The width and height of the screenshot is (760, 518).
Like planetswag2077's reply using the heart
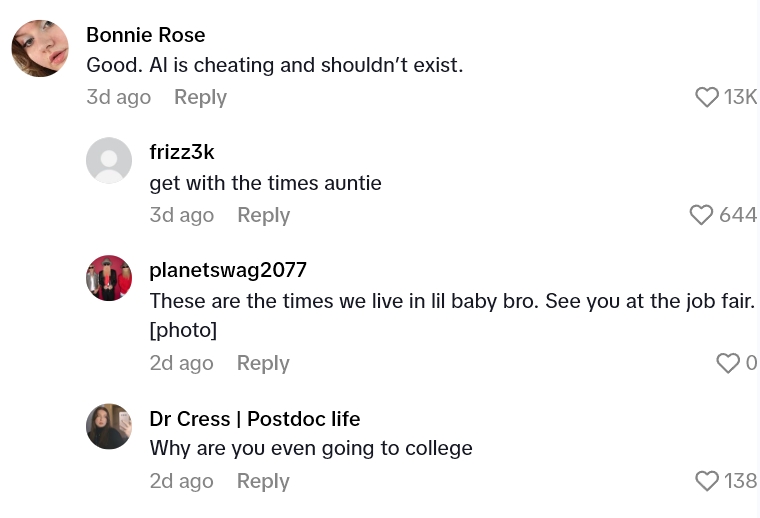pos(728,363)
